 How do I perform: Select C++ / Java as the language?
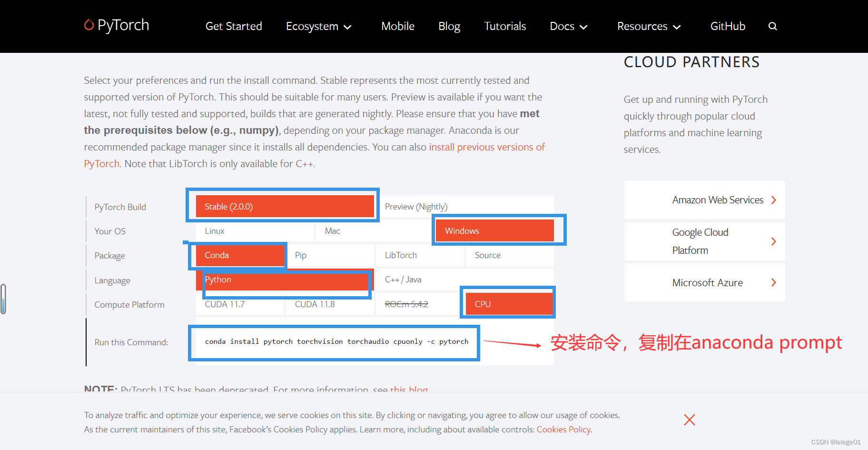465,280
